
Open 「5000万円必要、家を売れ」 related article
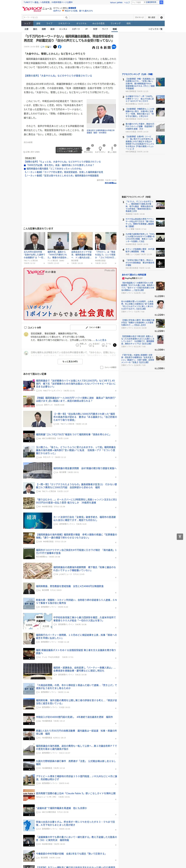(60, 165)
